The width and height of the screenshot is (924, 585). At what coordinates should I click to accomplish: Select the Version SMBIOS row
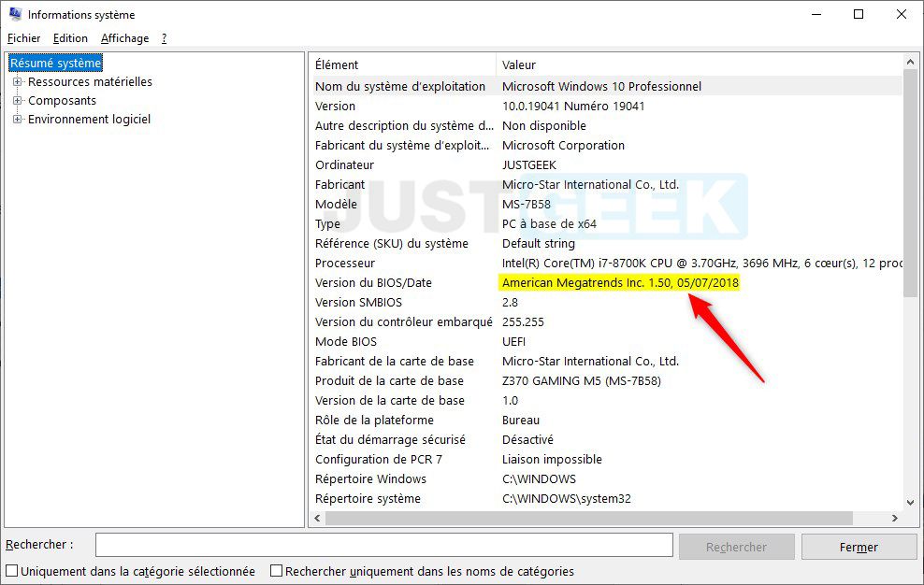coord(606,302)
